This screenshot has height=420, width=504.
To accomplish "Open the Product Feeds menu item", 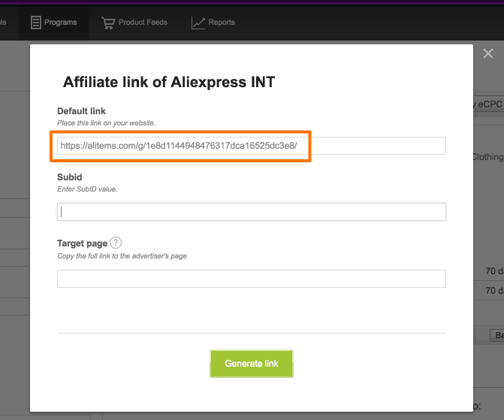I will point(134,23).
